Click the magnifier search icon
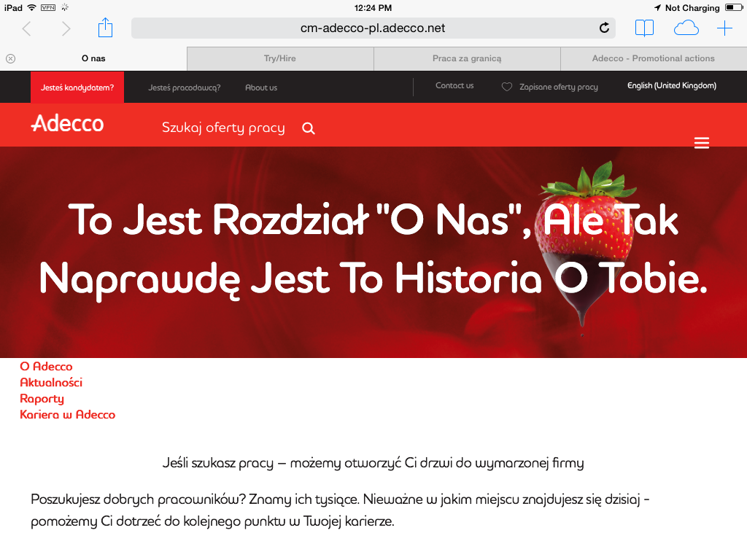 [309, 128]
